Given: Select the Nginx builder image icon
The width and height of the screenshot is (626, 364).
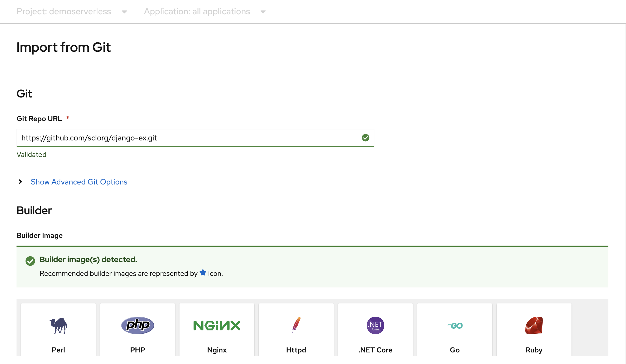Looking at the screenshot, I should click(x=216, y=325).
